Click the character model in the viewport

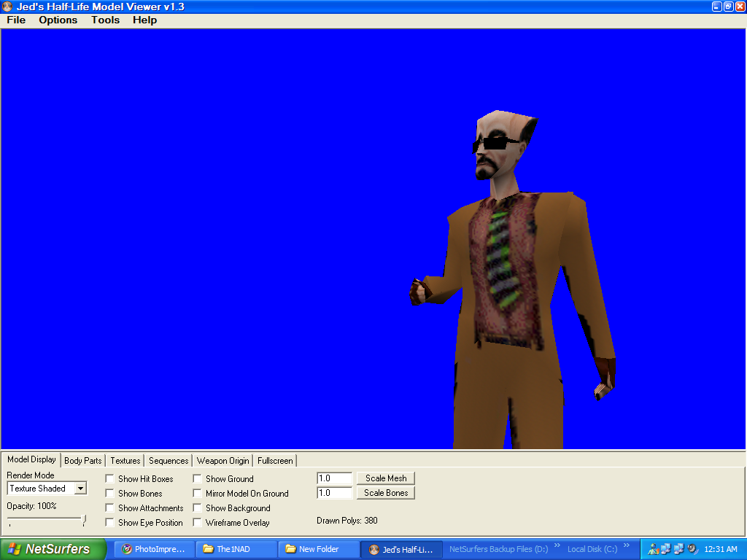tap(513, 279)
